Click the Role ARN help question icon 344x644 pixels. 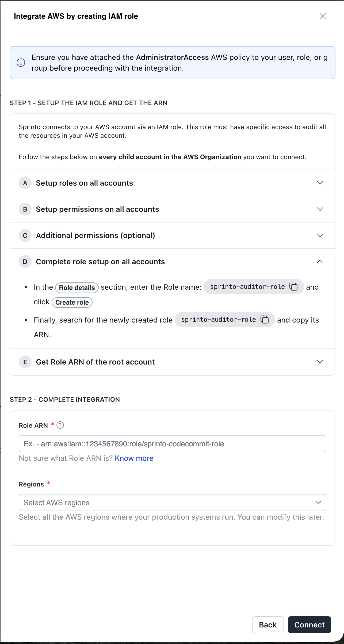[x=60, y=425]
